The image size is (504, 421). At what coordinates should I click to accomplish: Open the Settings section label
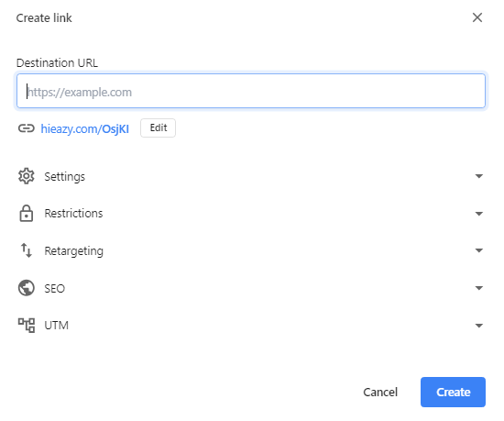click(65, 177)
